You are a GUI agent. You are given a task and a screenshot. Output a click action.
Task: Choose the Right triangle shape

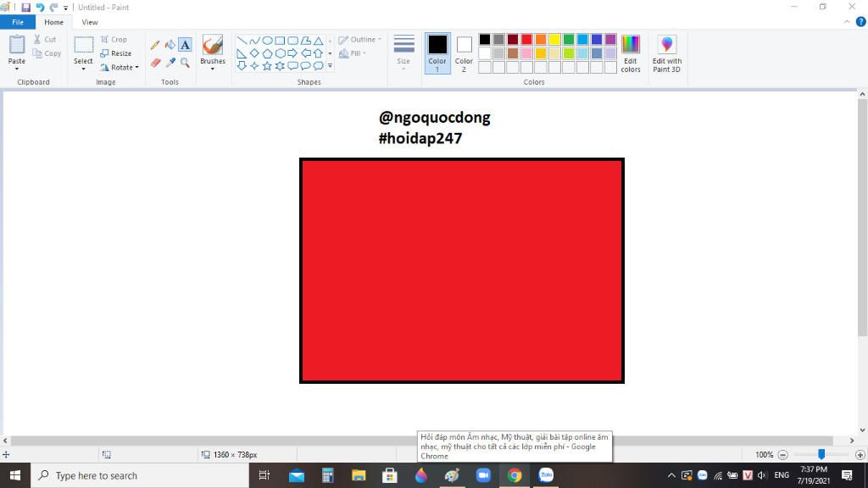(x=242, y=53)
